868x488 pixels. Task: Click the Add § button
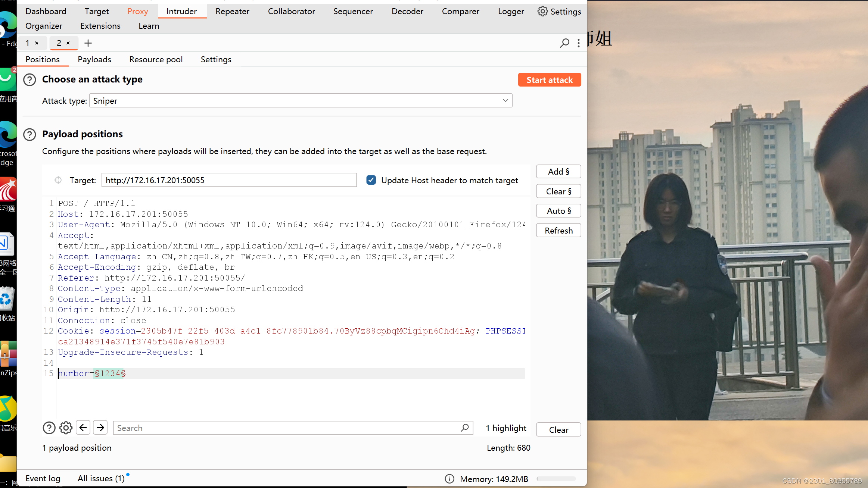[558, 172]
